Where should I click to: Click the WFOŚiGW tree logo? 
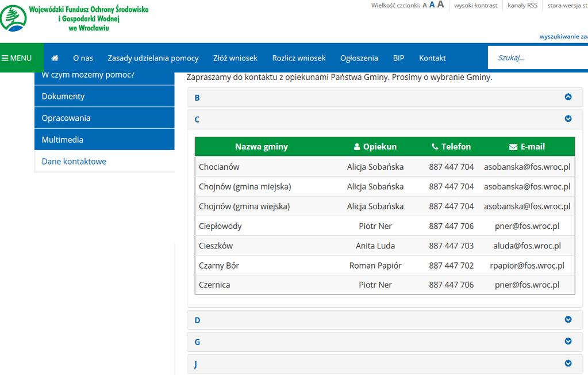pyautogui.click(x=13, y=18)
